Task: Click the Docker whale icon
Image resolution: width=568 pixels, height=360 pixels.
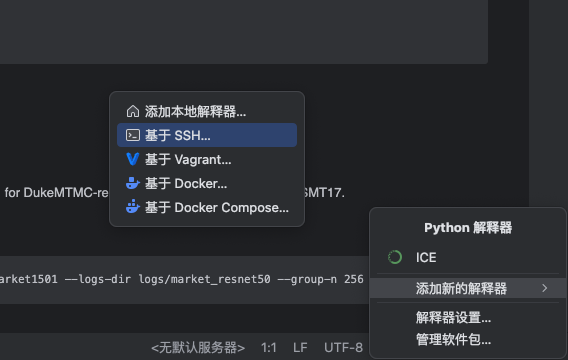Action: (x=133, y=183)
